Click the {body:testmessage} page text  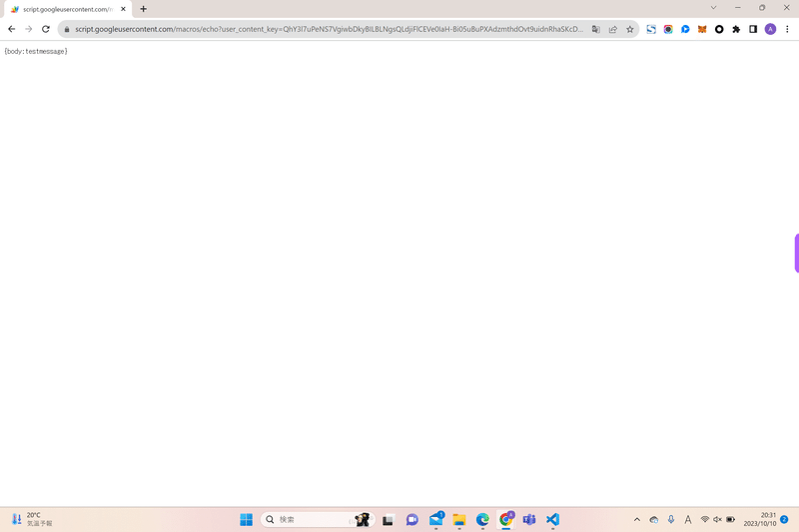click(x=36, y=52)
